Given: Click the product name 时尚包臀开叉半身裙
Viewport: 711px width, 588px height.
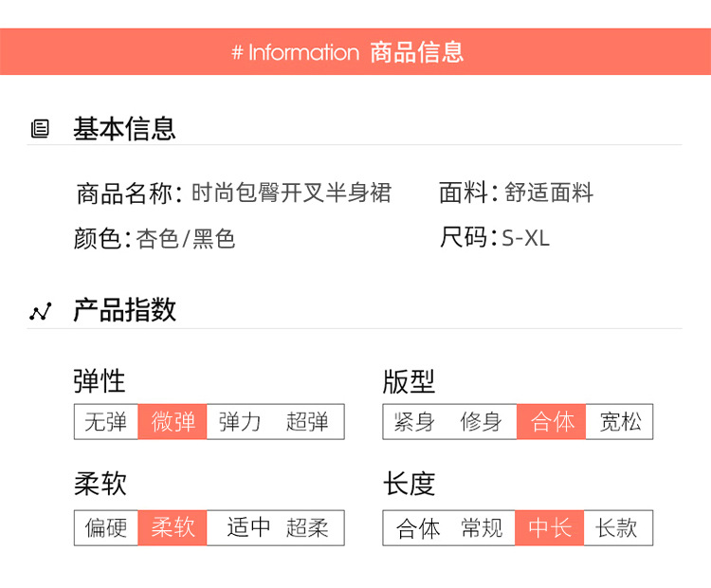Looking at the screenshot, I should click(x=291, y=193).
